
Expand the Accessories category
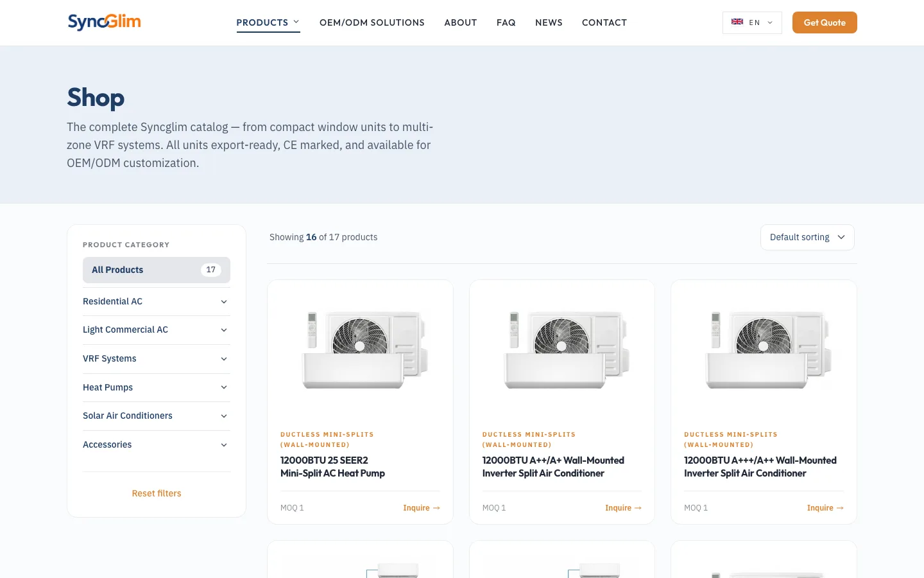(157, 444)
